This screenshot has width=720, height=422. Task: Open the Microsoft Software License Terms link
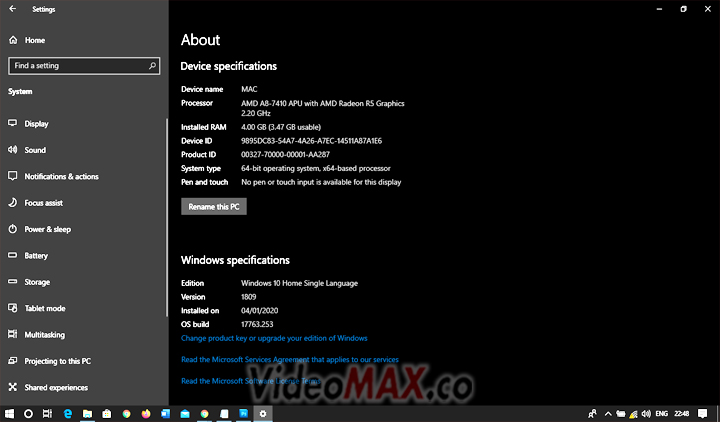[251, 381]
